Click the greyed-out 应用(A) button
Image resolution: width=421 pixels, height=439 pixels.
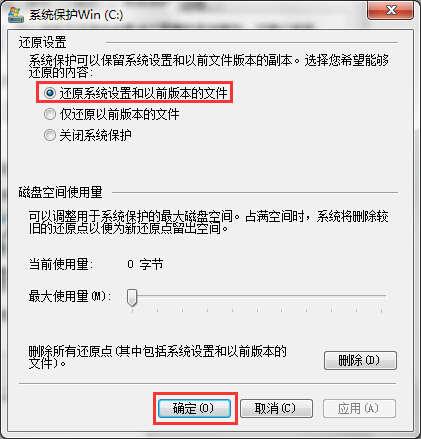(x=359, y=408)
